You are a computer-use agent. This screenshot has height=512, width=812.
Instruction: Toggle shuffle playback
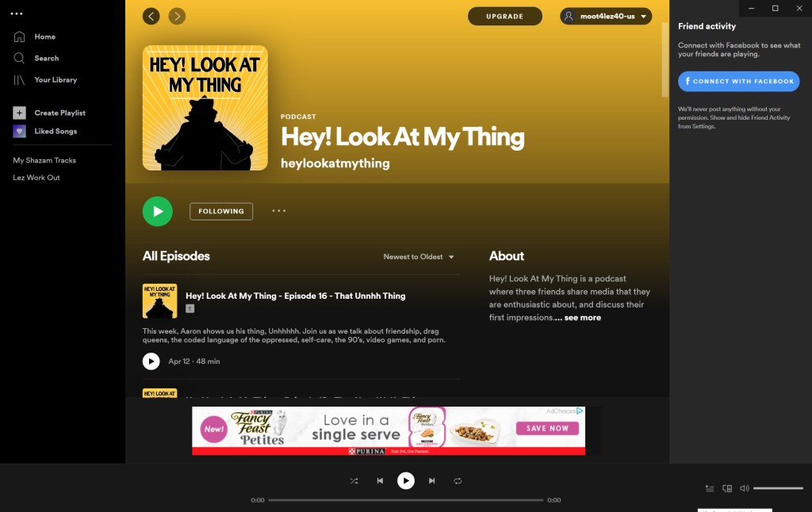pos(354,480)
